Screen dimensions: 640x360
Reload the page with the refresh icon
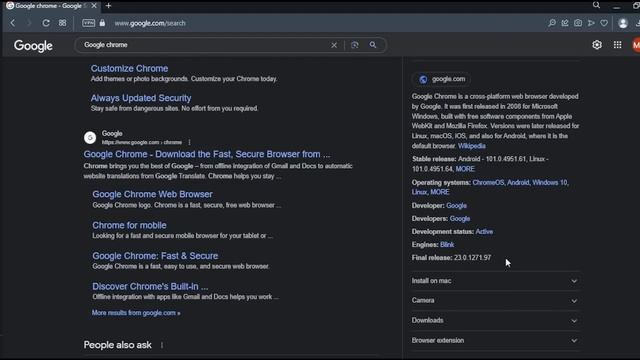46,23
